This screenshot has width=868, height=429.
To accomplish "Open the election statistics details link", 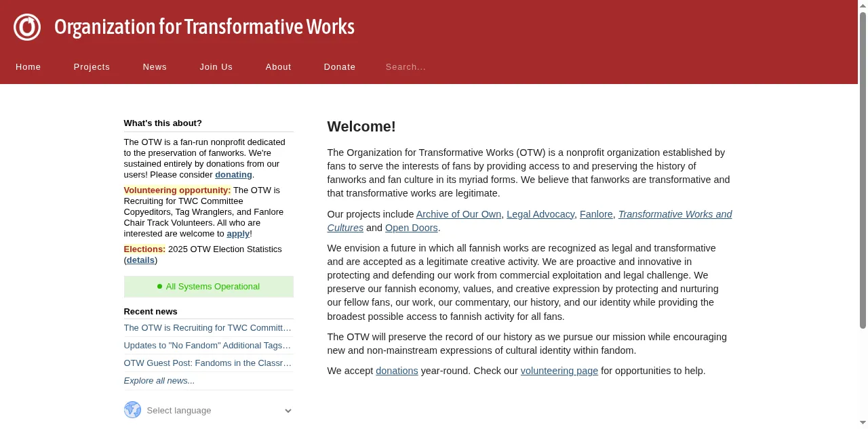I will click(x=140, y=260).
